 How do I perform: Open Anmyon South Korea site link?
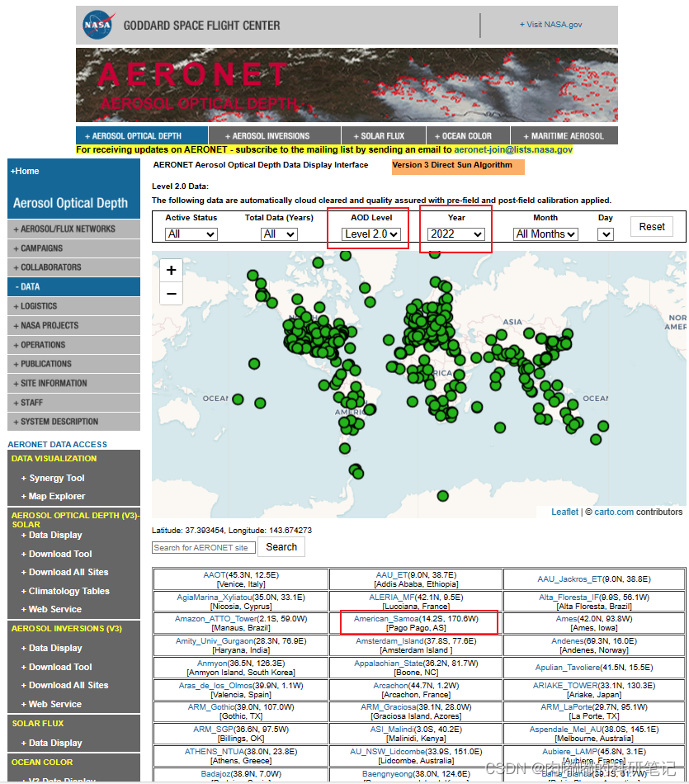[x=212, y=663]
